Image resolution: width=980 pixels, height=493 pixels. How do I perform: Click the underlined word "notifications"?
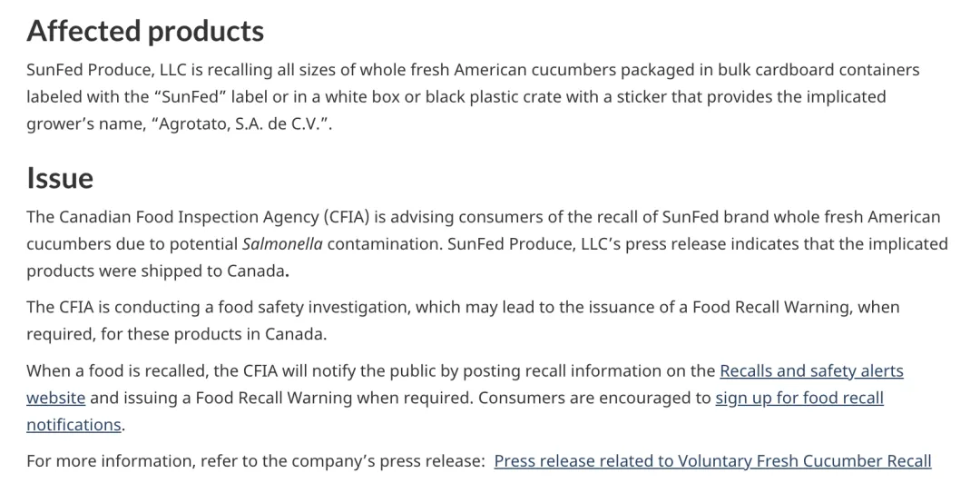coord(73,425)
